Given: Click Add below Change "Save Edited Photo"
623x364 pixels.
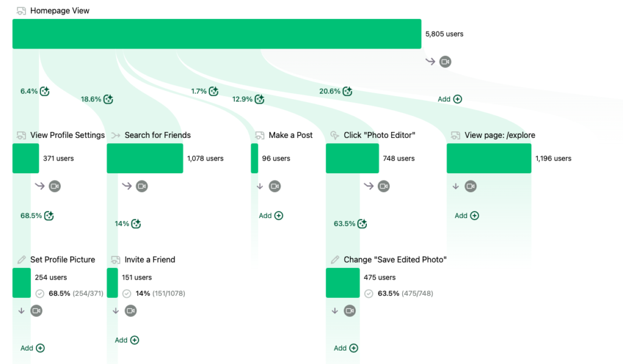Looking at the screenshot, I should (345, 348).
